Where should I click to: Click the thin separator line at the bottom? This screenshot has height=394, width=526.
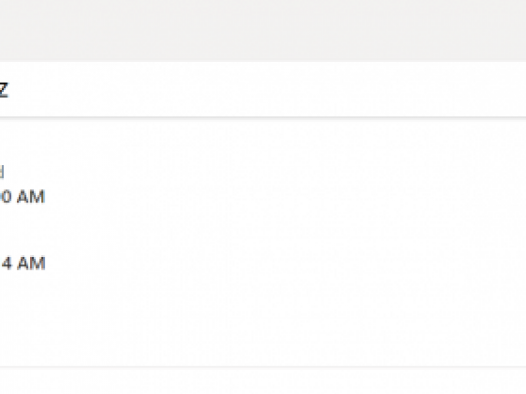(x=263, y=367)
